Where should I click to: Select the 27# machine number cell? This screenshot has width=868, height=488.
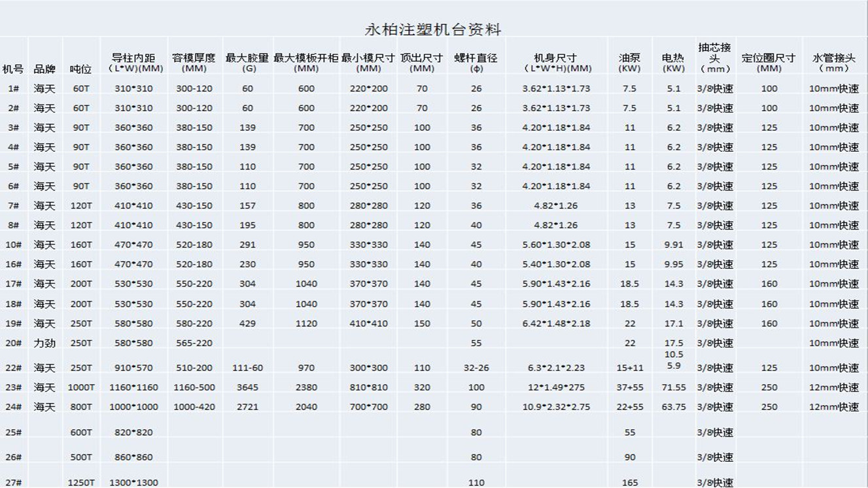point(13,482)
